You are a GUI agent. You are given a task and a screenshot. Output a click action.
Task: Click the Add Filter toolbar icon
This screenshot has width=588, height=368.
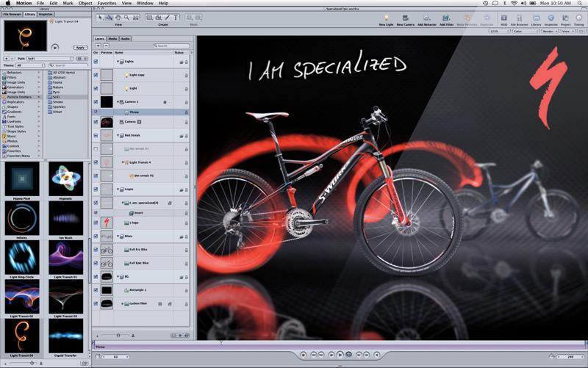click(446, 18)
